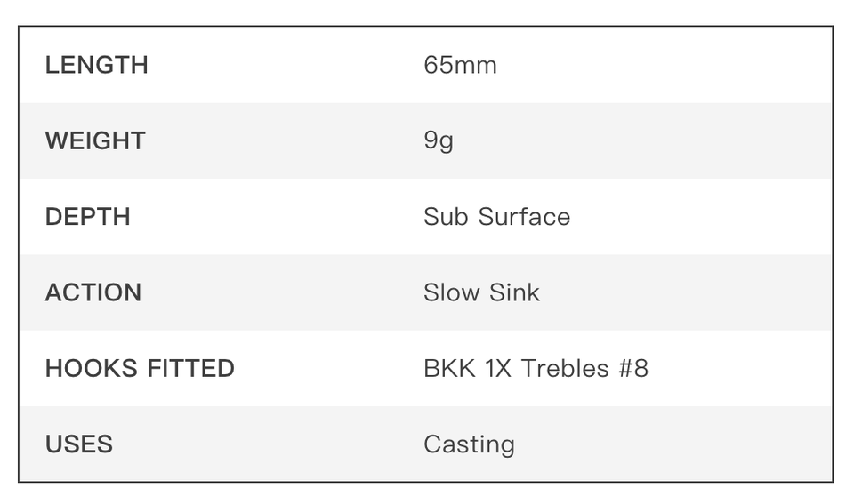Click the USES row label
854x504 pixels.
pos(78,444)
